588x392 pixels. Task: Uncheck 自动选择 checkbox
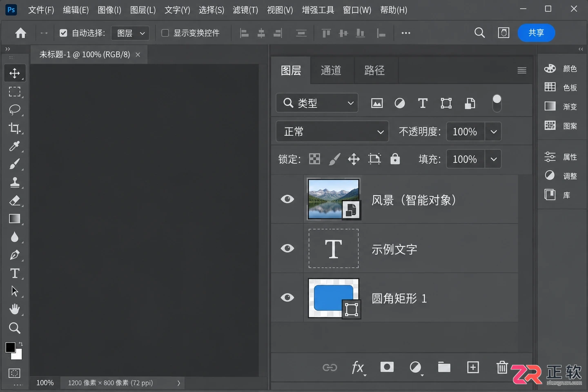tap(63, 33)
